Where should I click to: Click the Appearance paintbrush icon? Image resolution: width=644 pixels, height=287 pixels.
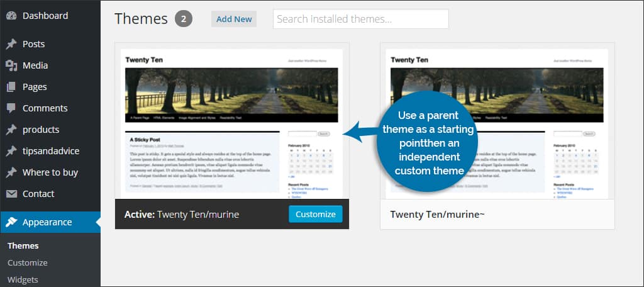pyautogui.click(x=11, y=222)
